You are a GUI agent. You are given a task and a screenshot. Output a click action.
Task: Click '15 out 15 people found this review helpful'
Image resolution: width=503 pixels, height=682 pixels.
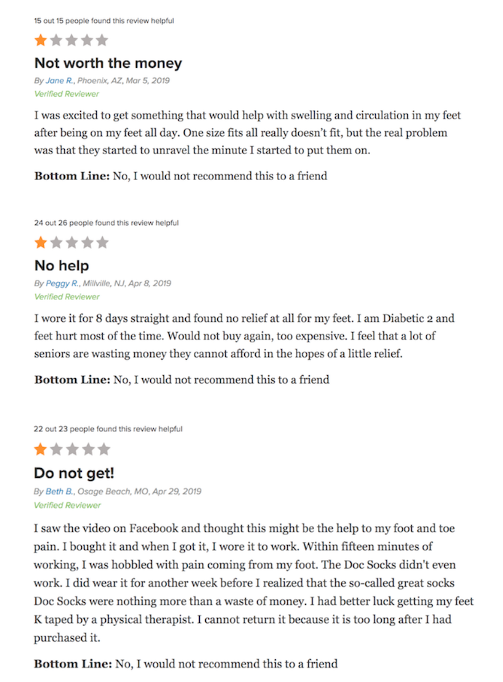pos(104,21)
